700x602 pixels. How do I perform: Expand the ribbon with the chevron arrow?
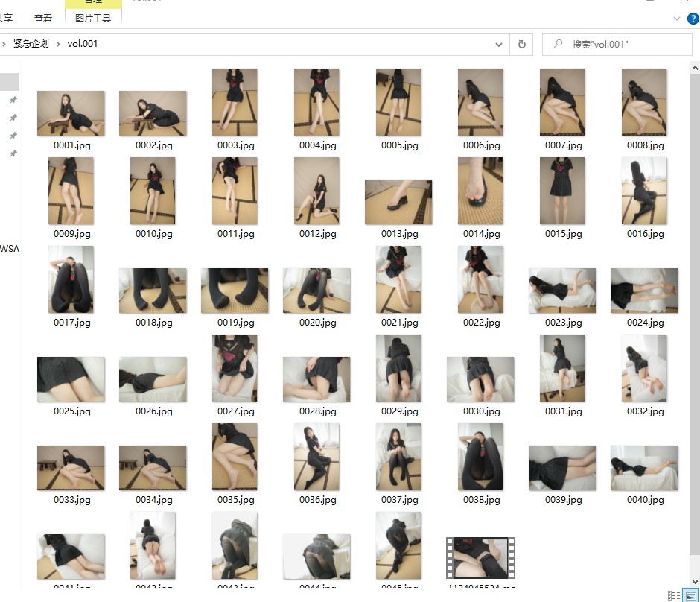coord(677,19)
